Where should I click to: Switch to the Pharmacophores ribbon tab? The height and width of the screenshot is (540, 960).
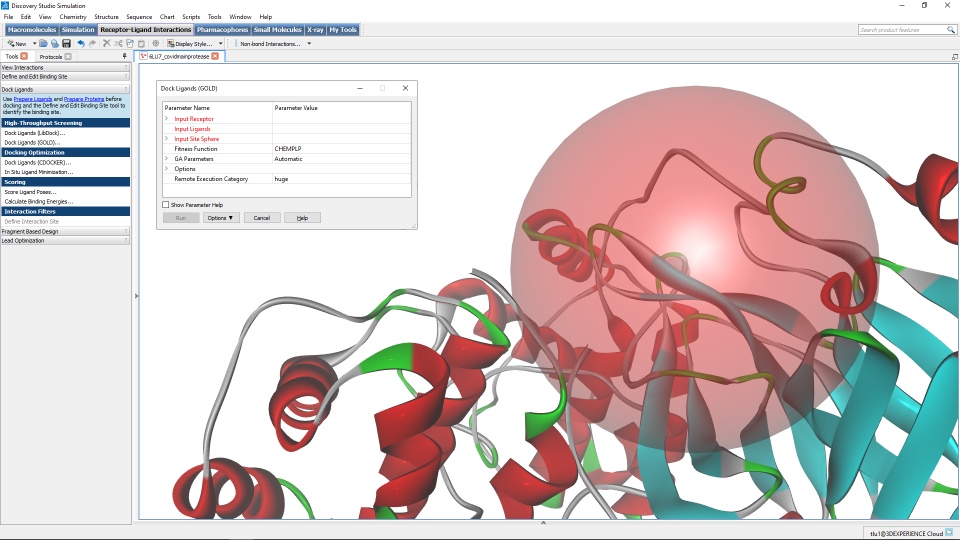222,29
